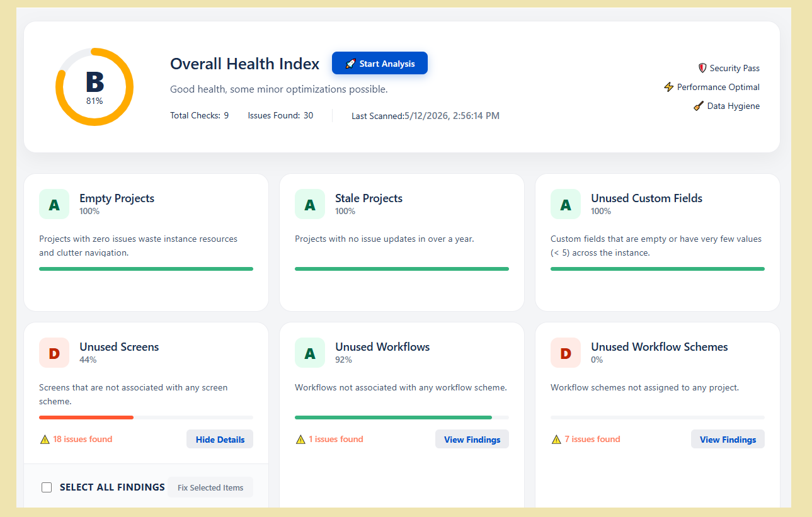The image size is (812, 517).
Task: Click the Fix Selected Items button
Action: click(x=210, y=487)
